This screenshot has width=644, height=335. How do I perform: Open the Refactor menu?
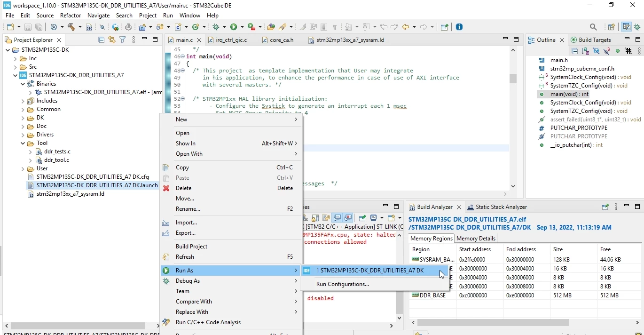coord(71,16)
